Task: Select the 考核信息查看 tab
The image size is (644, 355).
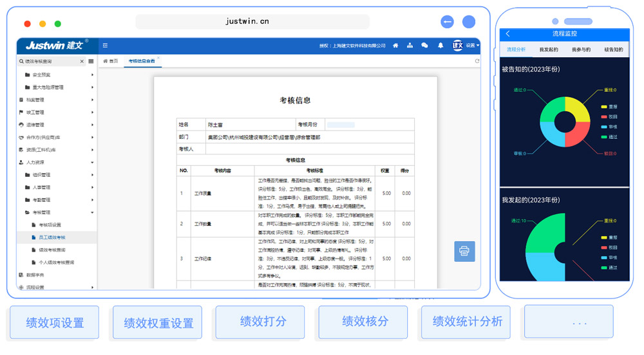Action: point(142,61)
